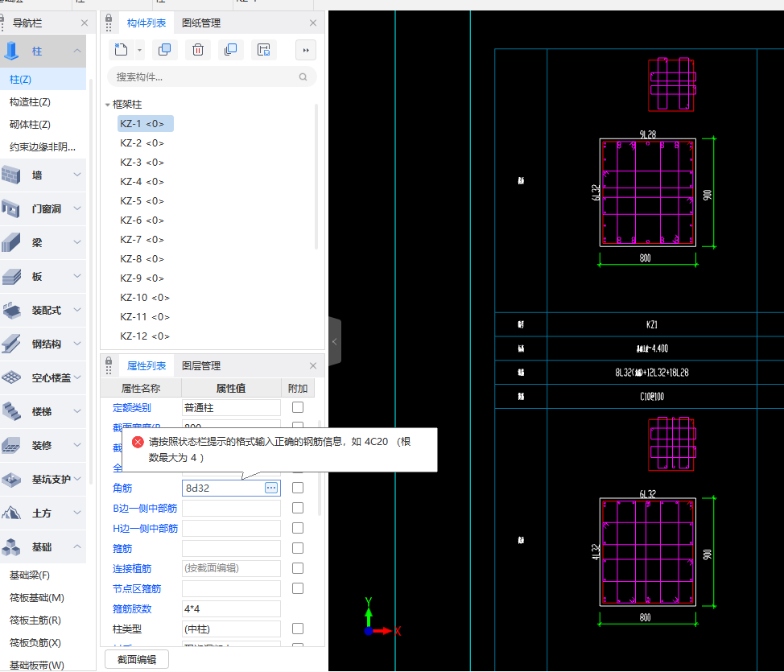Viewport: 784px width, 672px height.
Task: Click the save component archive icon
Action: tap(263, 50)
